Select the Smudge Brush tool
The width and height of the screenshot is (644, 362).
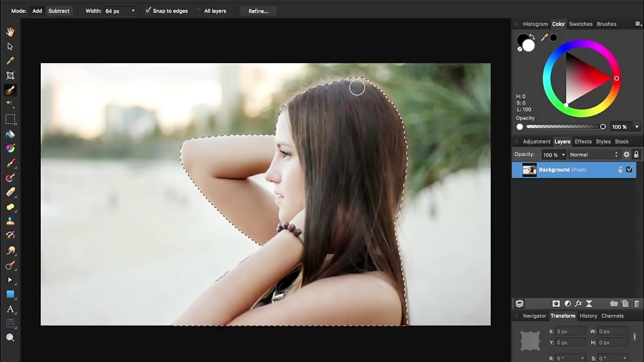click(10, 250)
